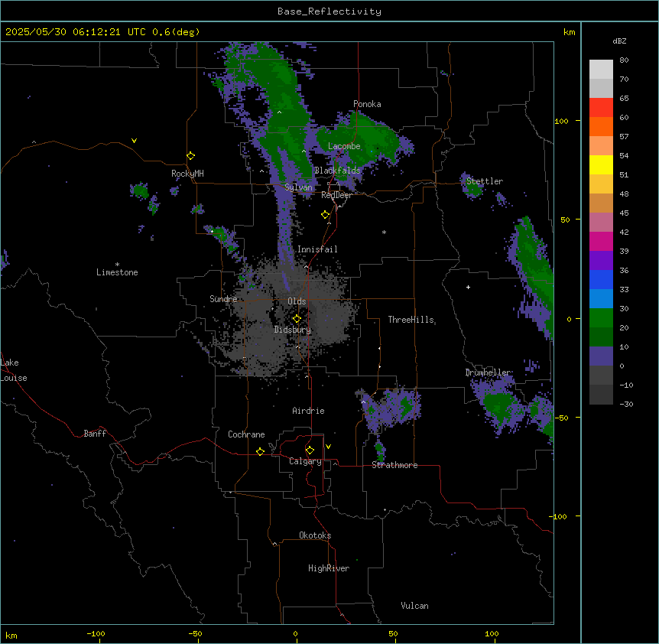The image size is (659, 644).
Task: Select the light blue 30-33 dBZ swatch
Action: (601, 299)
